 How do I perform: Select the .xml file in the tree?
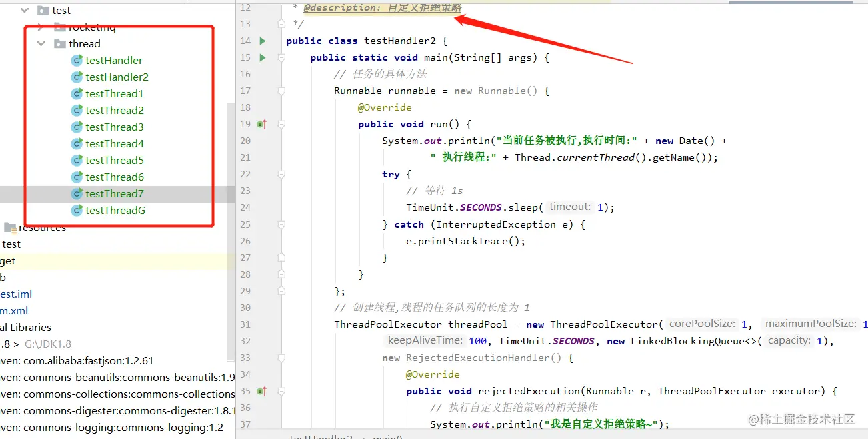14,310
